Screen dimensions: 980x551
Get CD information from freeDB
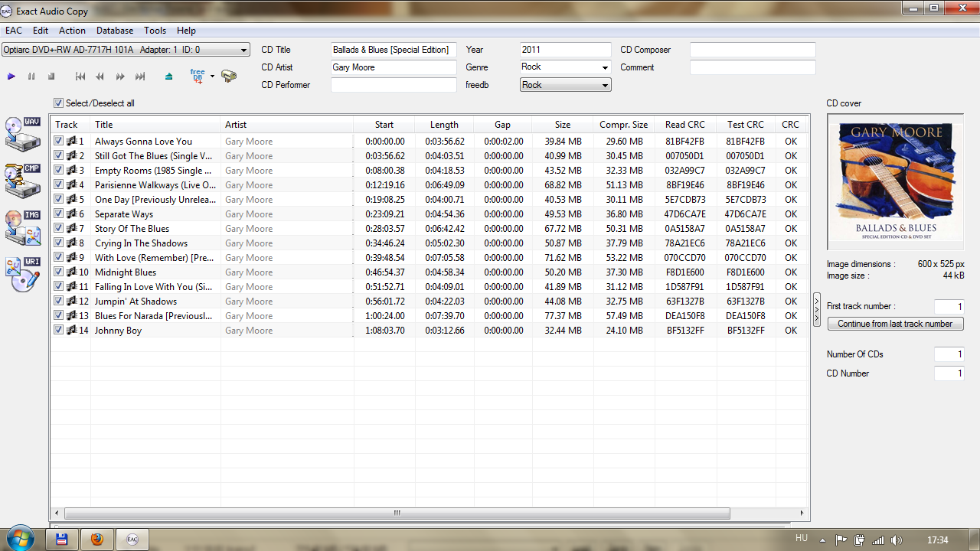198,76
